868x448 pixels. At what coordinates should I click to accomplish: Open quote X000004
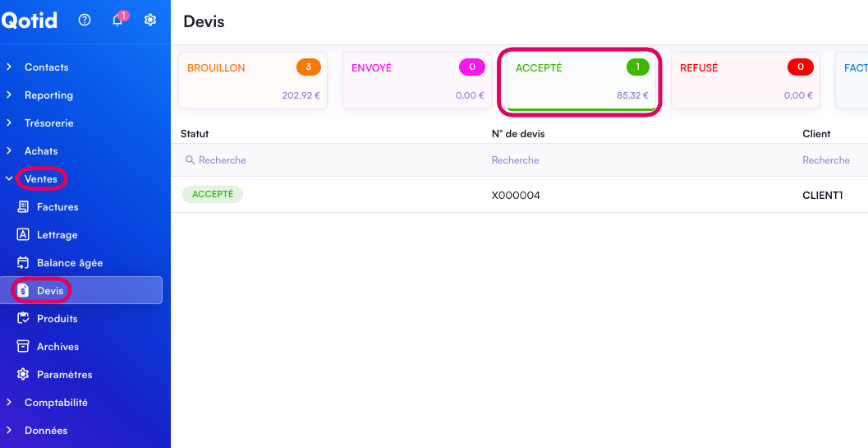516,196
